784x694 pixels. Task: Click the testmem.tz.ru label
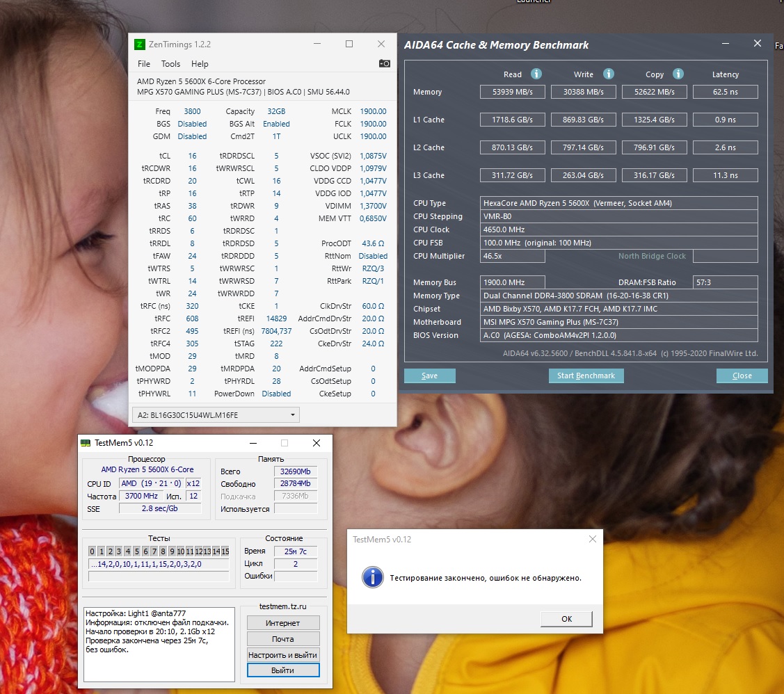coord(283,606)
